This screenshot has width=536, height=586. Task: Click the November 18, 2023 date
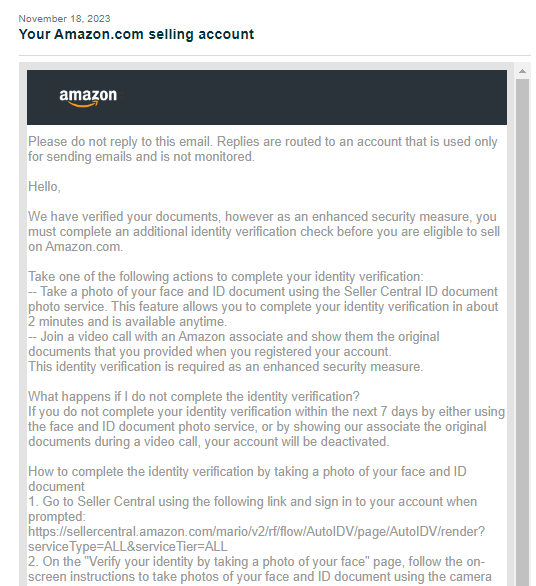[65, 19]
